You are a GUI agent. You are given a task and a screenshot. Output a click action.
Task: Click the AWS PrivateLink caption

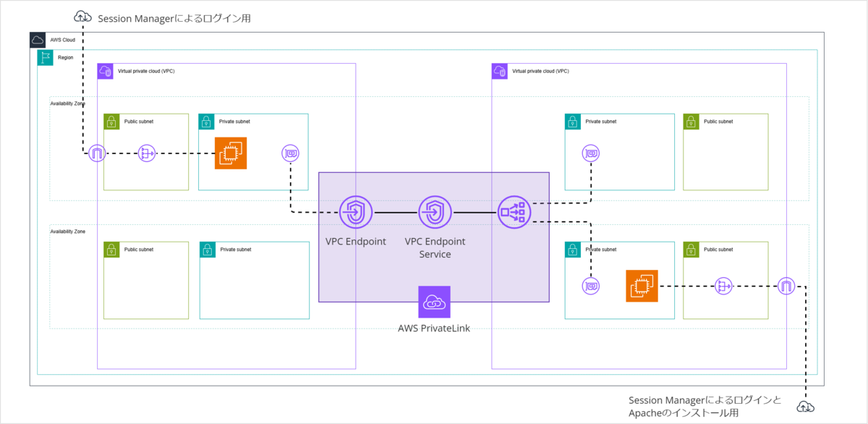pyautogui.click(x=434, y=328)
